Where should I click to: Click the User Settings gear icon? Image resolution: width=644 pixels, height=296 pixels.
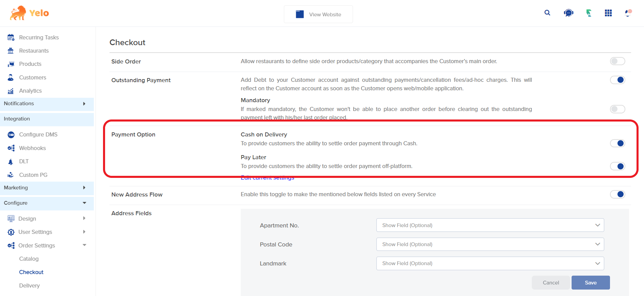tap(11, 232)
